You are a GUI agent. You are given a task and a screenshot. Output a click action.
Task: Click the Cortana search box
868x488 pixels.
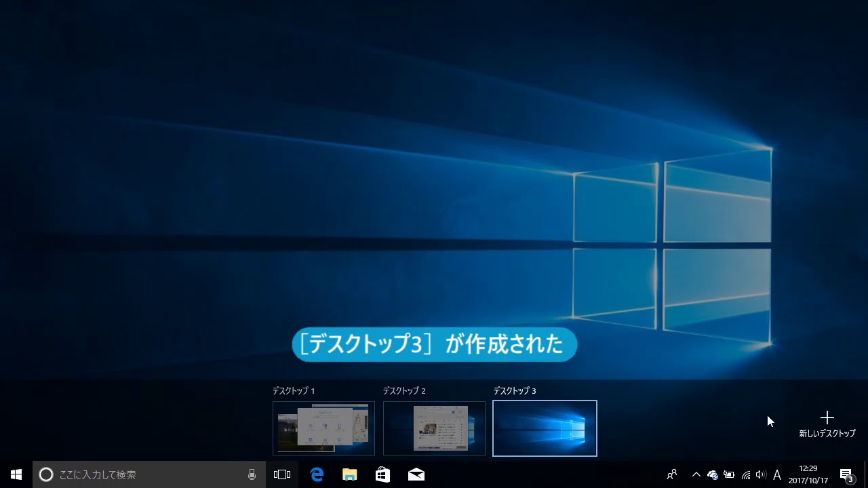click(149, 474)
